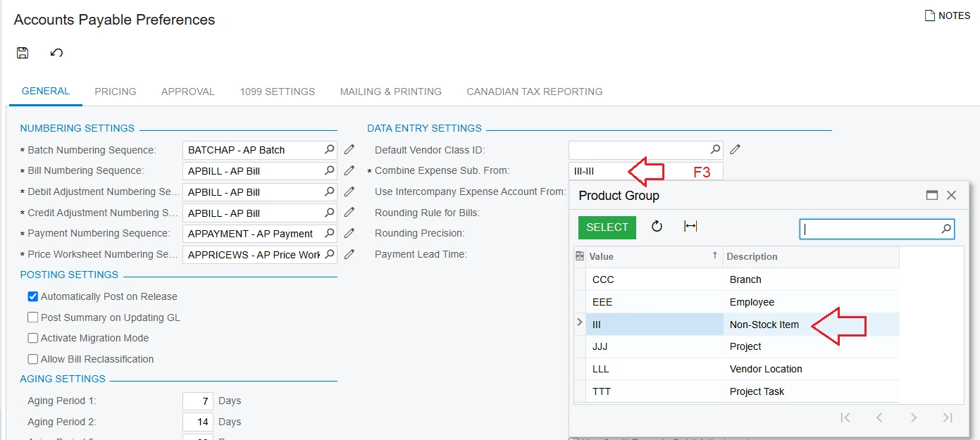Select the Branch description cell
Screen dimensions: 980x440
[x=812, y=279]
